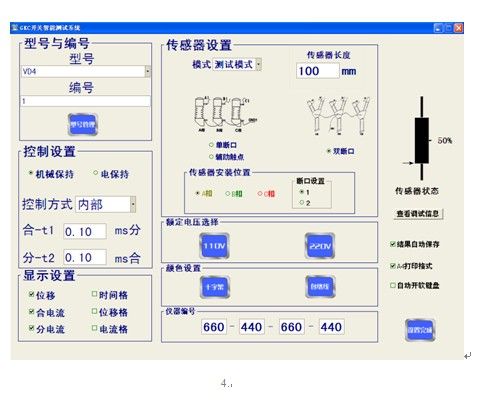The height and width of the screenshot is (414, 481).
Task: Click the 查看调试信息 button
Action: 418,214
